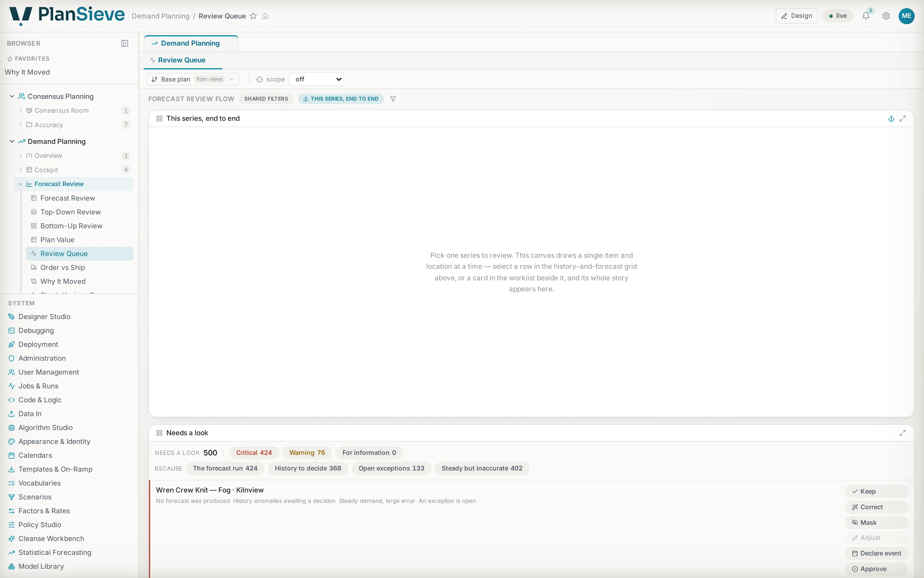Expand the Accuracy tree node
Screen dimensions: 924x578
coord(21,125)
